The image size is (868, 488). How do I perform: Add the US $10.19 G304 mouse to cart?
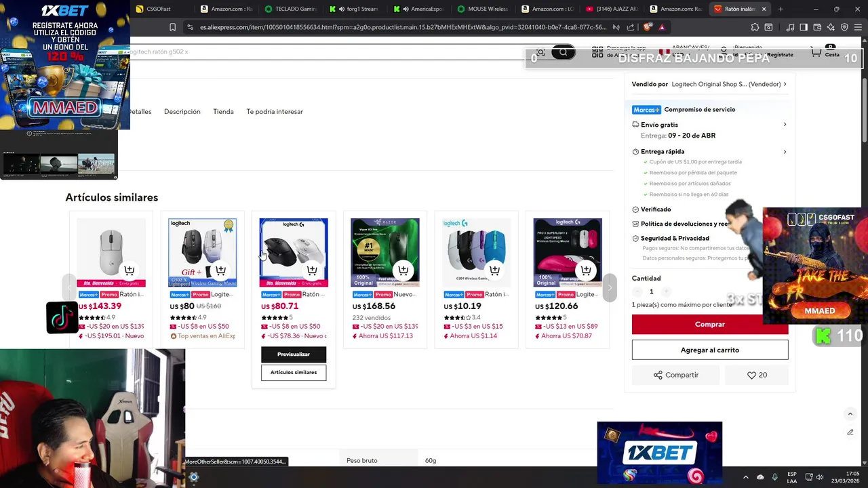494,270
